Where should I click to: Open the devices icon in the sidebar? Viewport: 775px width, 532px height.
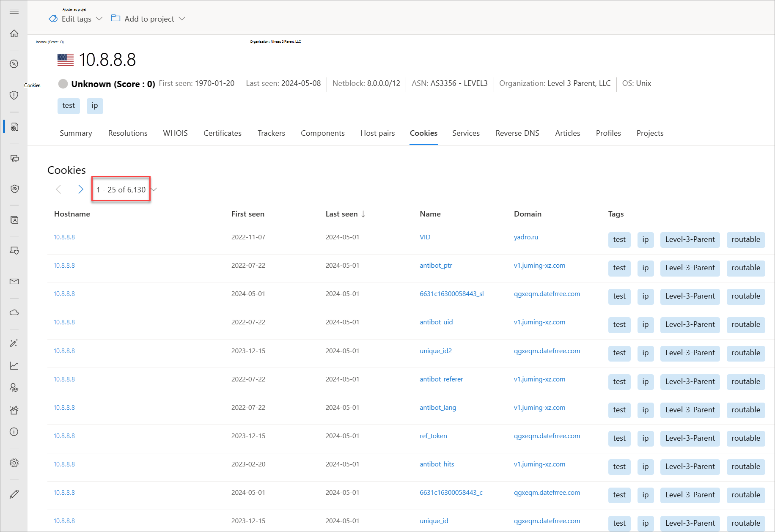point(14,158)
